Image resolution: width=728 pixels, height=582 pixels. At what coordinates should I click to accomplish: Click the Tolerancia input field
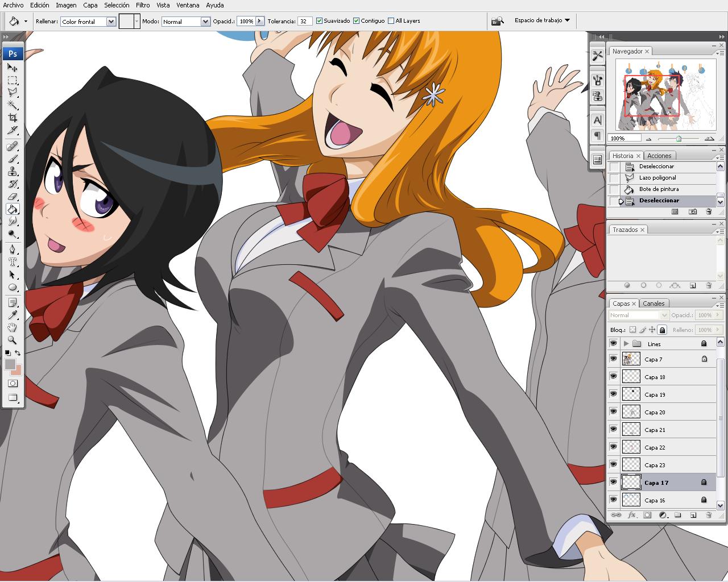[x=304, y=21]
